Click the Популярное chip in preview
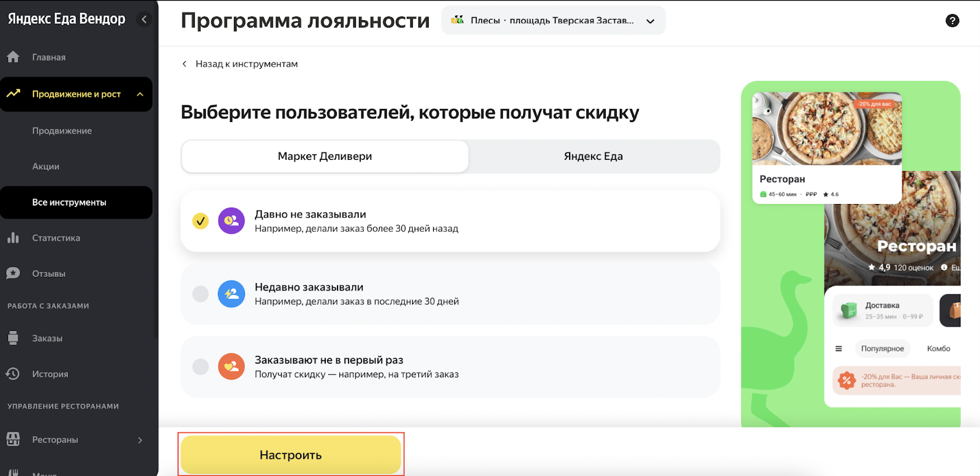This screenshot has height=476, width=980. click(883, 349)
